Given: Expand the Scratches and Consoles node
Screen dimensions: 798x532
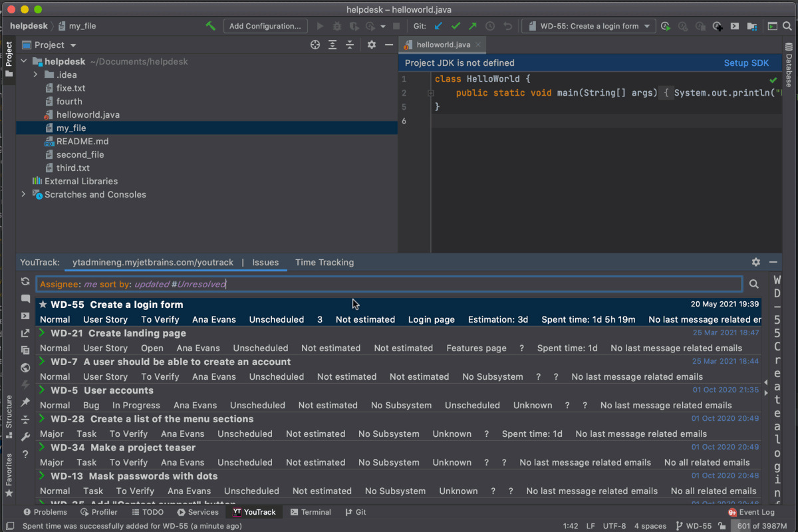Looking at the screenshot, I should [x=24, y=195].
